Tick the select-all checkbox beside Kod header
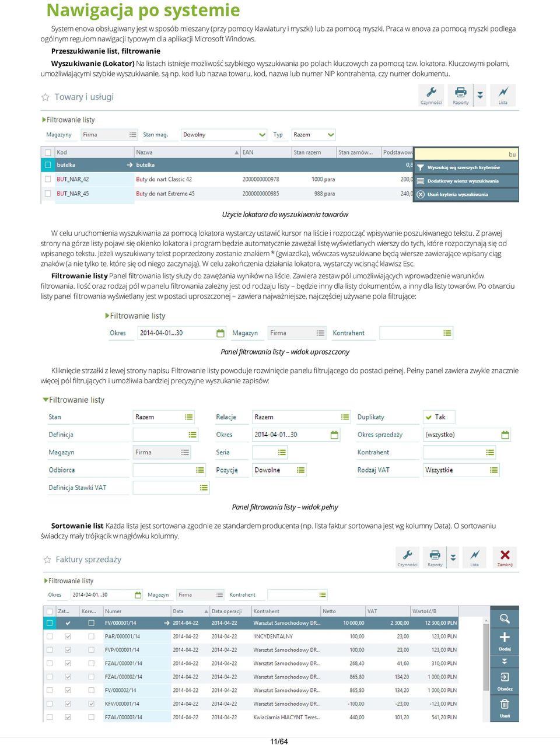The height and width of the screenshot is (745, 560). [x=48, y=152]
